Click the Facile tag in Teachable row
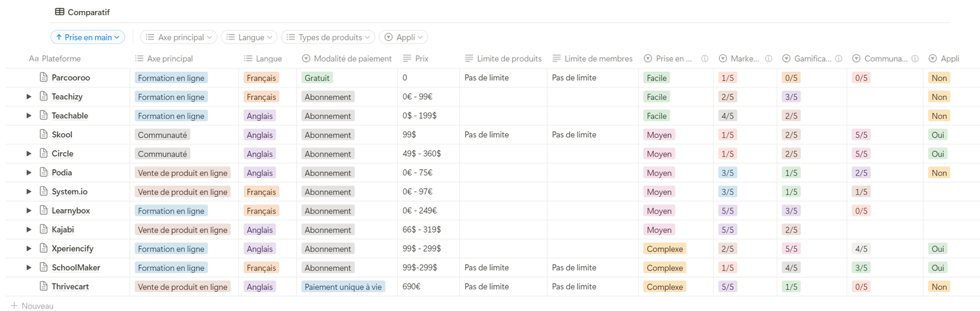Viewport: 980px width, 311px height. tap(657, 116)
